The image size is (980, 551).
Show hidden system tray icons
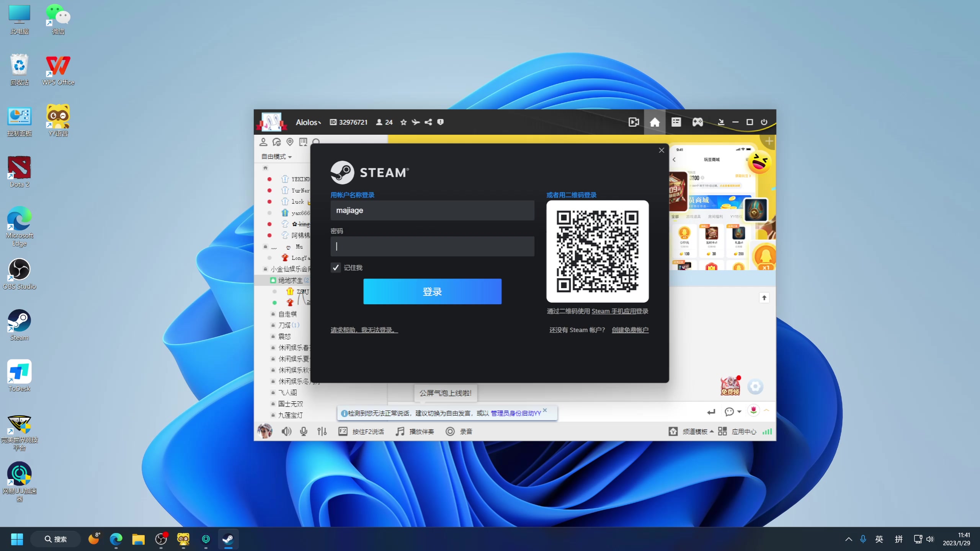(x=848, y=539)
